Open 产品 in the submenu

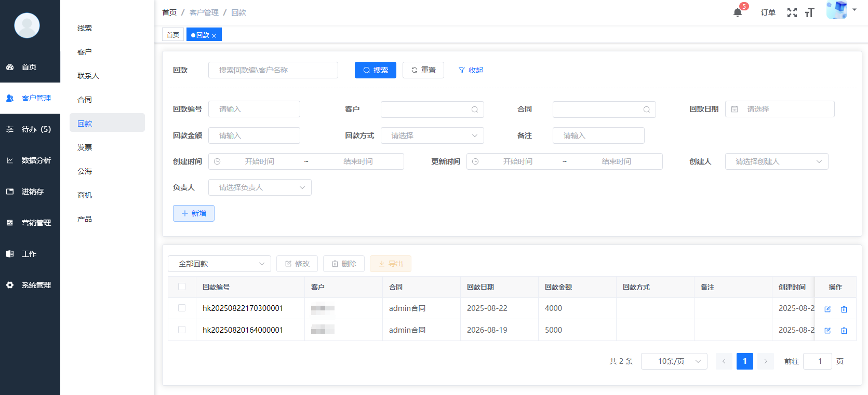[x=85, y=219]
